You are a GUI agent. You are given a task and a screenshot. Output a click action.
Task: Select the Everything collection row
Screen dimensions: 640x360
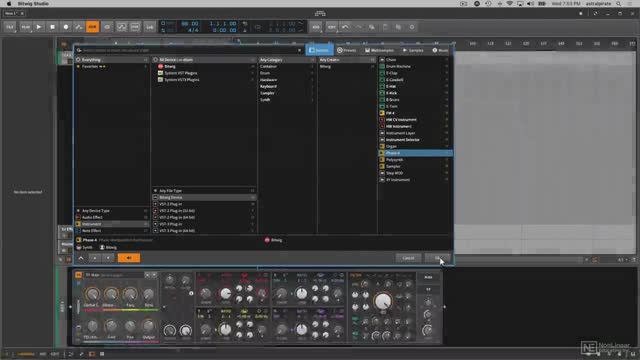[x=112, y=60]
